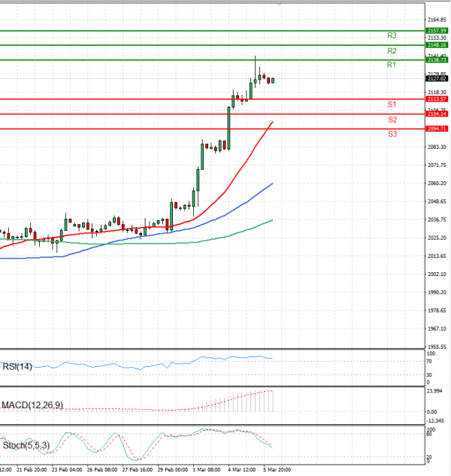
Task: Click the MACD -12.345 scale value
Action: click(x=435, y=421)
